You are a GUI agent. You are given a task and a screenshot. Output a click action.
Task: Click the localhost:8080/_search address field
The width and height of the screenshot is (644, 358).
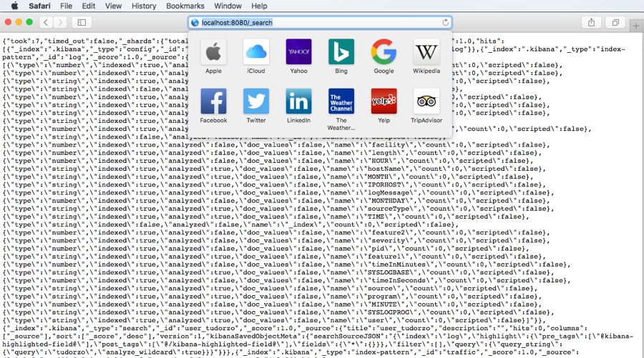pyautogui.click(x=320, y=23)
